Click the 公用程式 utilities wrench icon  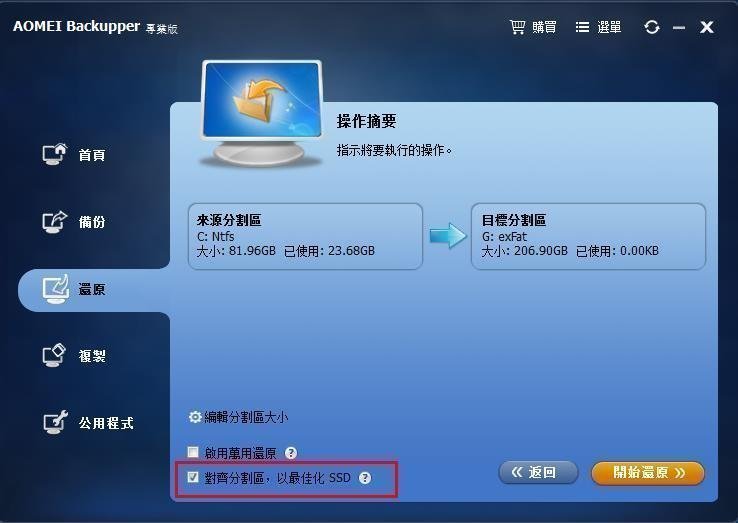tap(56, 422)
